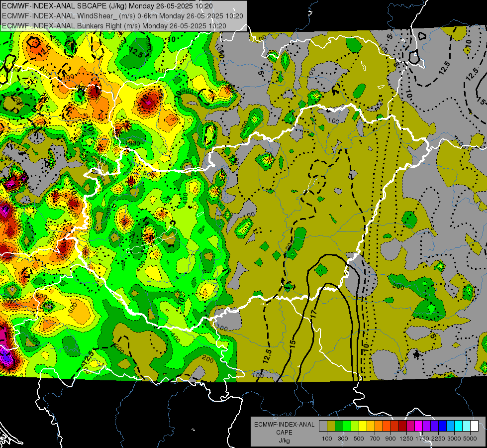The image size is (487, 448).
Task: Click the 17 contour label on the map
Action: (x=314, y=314)
